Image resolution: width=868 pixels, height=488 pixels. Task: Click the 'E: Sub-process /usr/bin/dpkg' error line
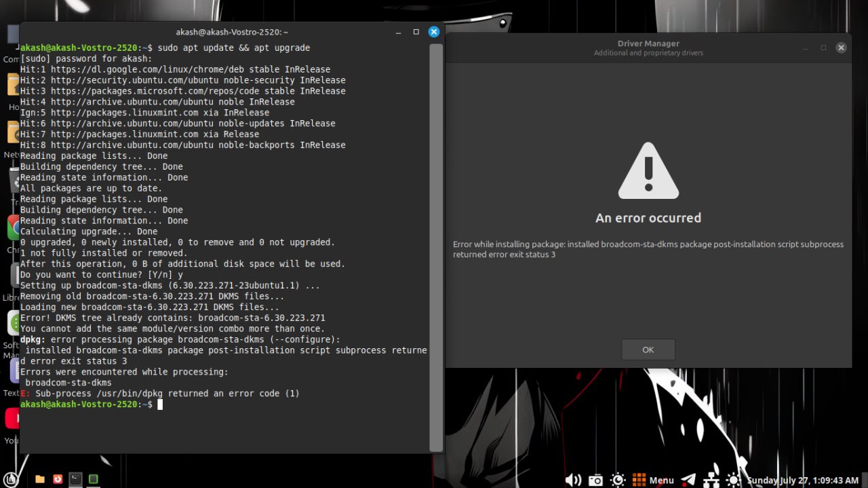pos(160,394)
